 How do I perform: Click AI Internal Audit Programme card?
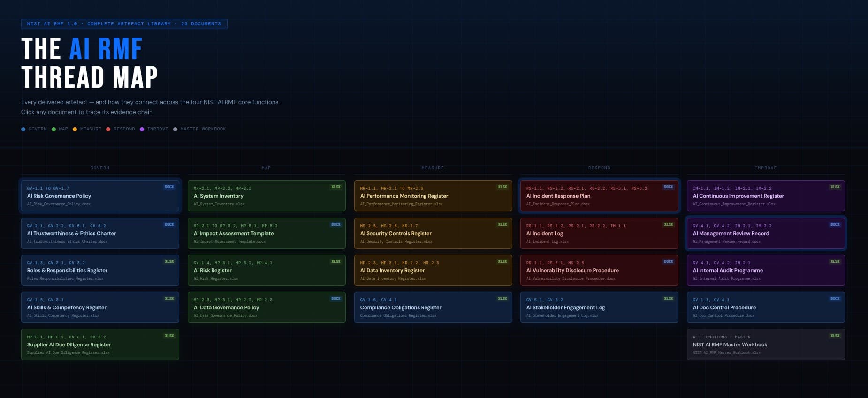[766, 270]
